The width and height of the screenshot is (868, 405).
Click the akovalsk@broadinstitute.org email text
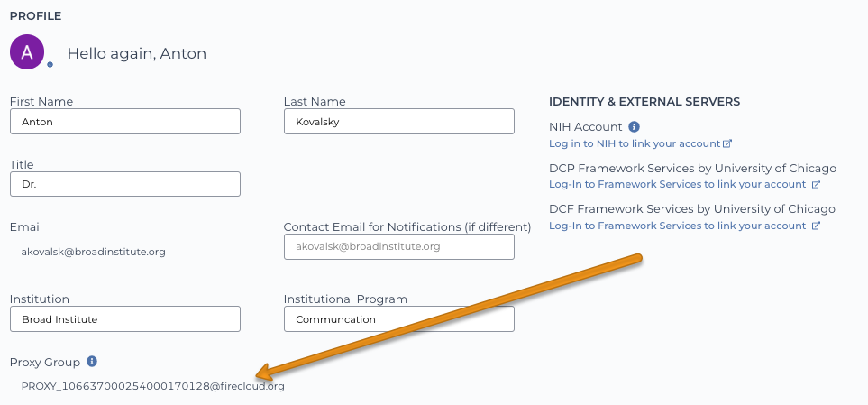point(93,252)
